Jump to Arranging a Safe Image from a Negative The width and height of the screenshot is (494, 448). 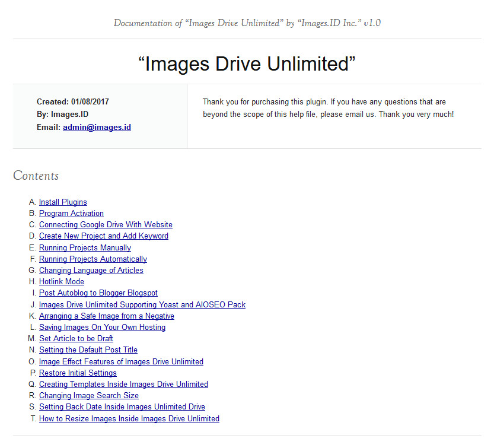107,316
